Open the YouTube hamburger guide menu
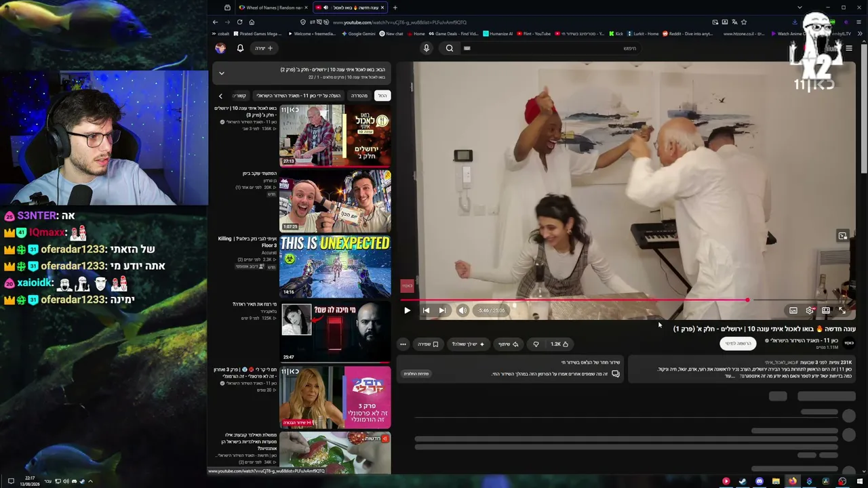The width and height of the screenshot is (868, 488). (x=848, y=48)
